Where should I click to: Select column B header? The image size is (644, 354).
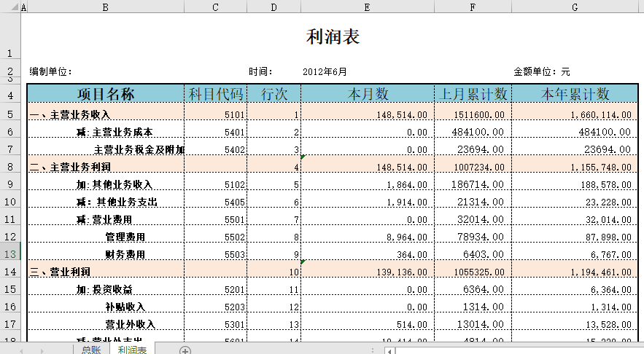[106, 7]
